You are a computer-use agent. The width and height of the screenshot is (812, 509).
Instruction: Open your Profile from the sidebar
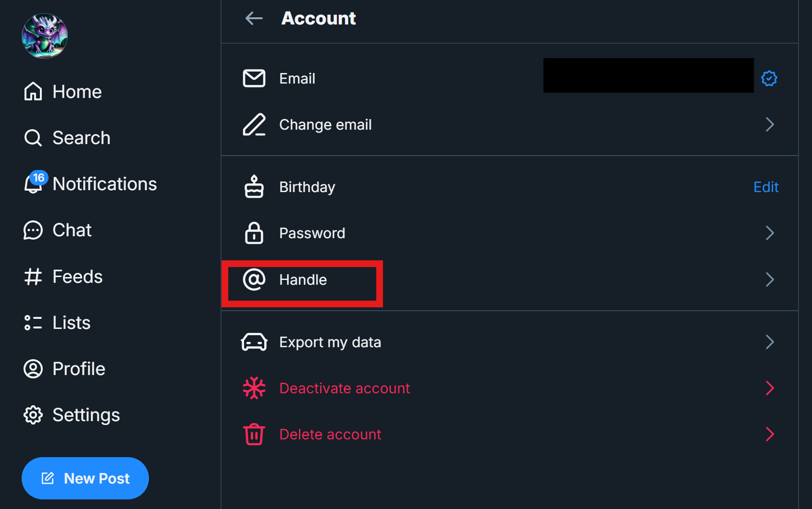[78, 369]
